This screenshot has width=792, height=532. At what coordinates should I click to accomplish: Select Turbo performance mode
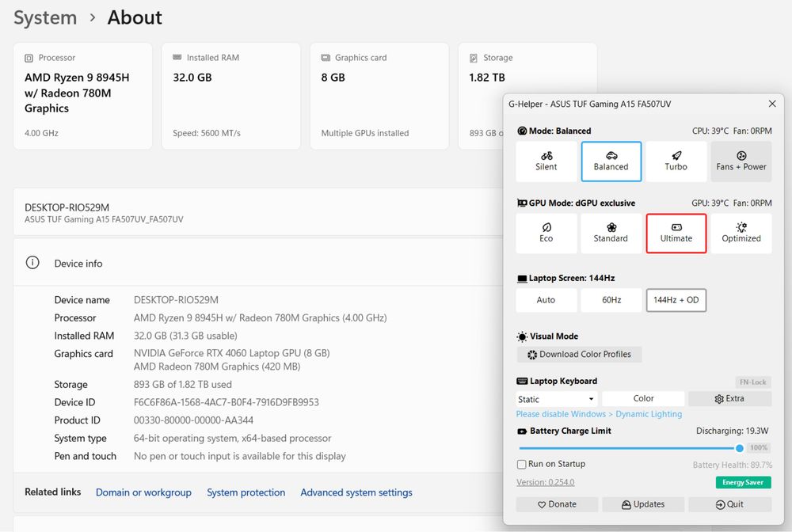point(676,161)
